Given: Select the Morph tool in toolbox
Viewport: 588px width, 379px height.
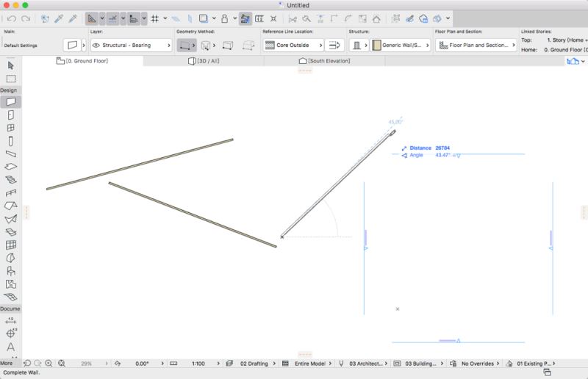Looking at the screenshot, I should coord(10,258).
